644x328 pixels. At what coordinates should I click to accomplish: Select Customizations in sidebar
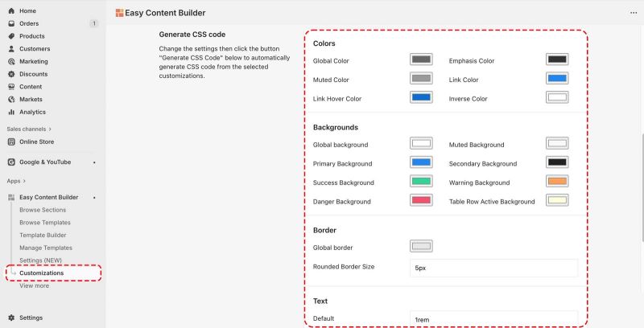pyautogui.click(x=41, y=273)
